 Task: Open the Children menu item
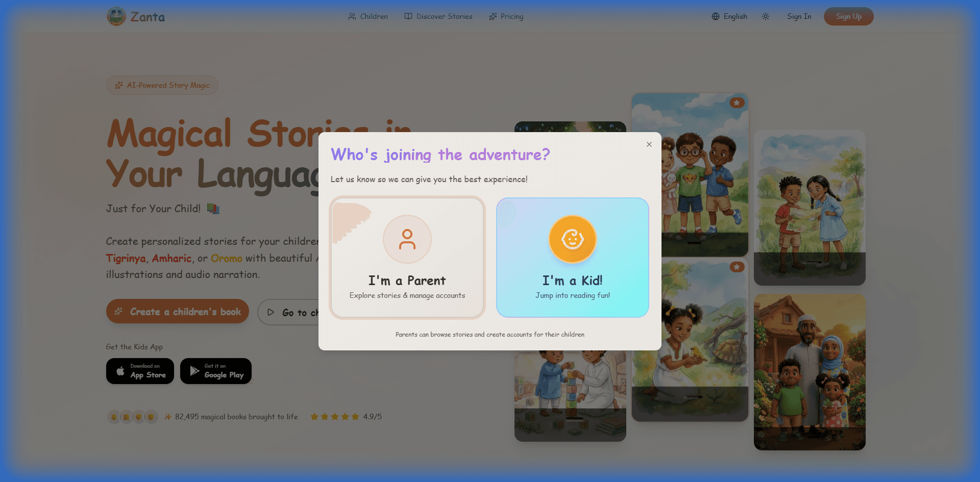coord(368,16)
